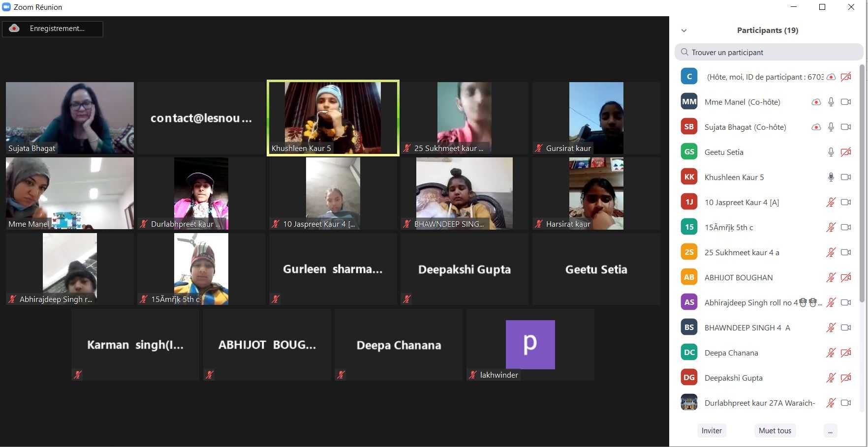Select Deepakshi Gupta in the participants list
Viewport: 868px width, 447px height.
tap(733, 378)
